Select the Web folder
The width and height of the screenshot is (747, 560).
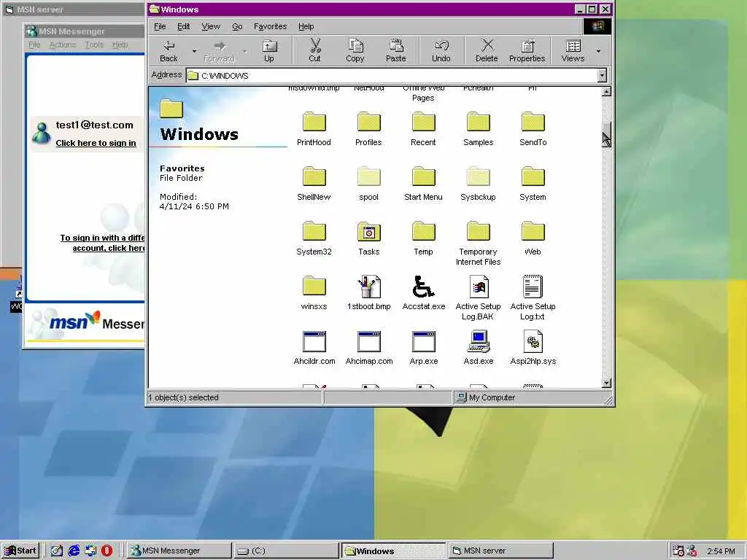pos(533,238)
